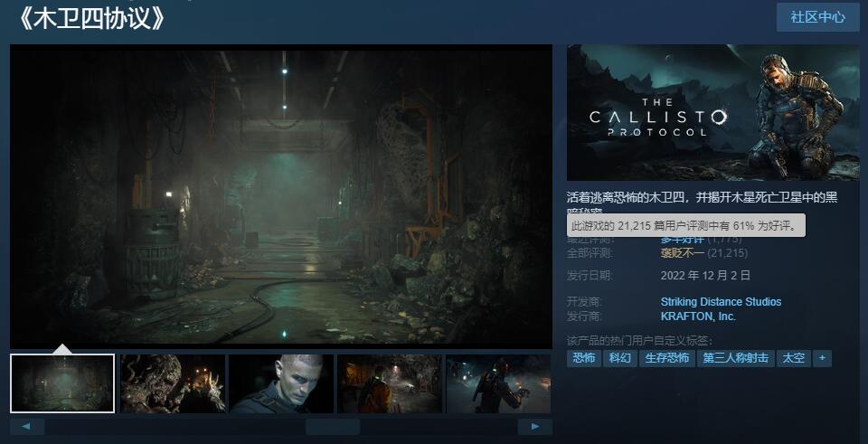The width and height of the screenshot is (868, 444).
Task: Click the 发行日期 label
Action: [590, 275]
